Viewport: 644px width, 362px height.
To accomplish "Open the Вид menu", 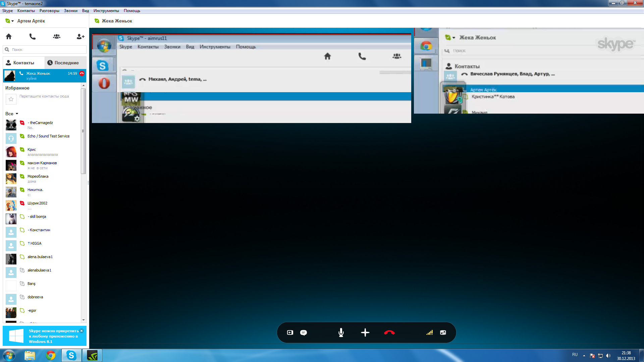I will click(86, 11).
